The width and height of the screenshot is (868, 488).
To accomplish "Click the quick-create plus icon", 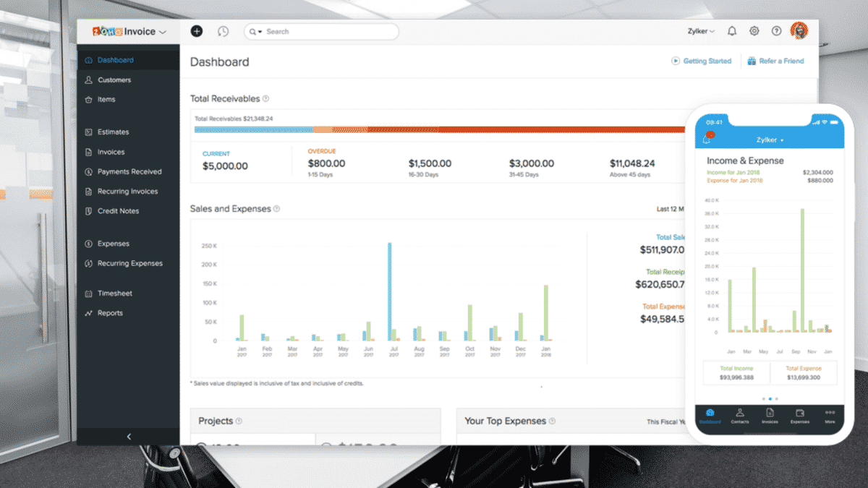I will coord(196,31).
